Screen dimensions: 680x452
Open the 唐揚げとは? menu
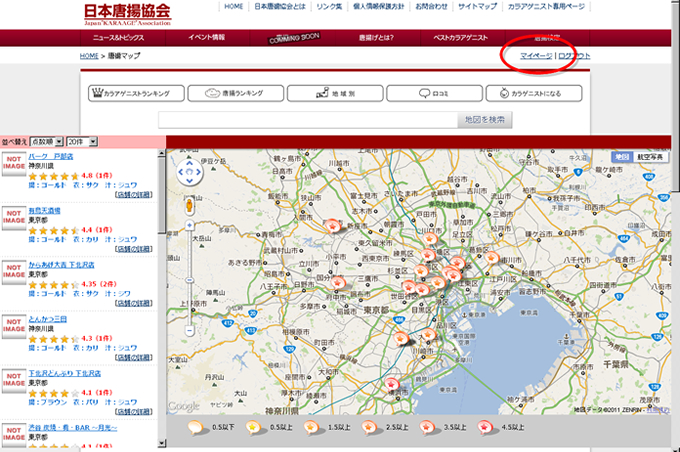376,38
